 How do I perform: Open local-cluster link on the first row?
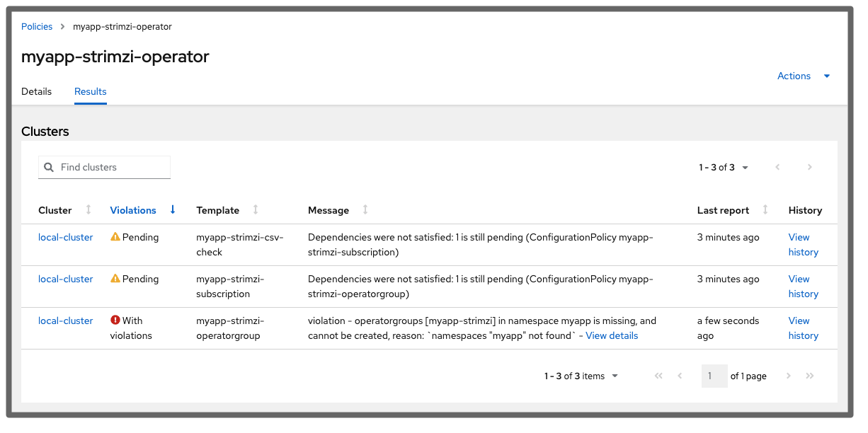(x=65, y=237)
